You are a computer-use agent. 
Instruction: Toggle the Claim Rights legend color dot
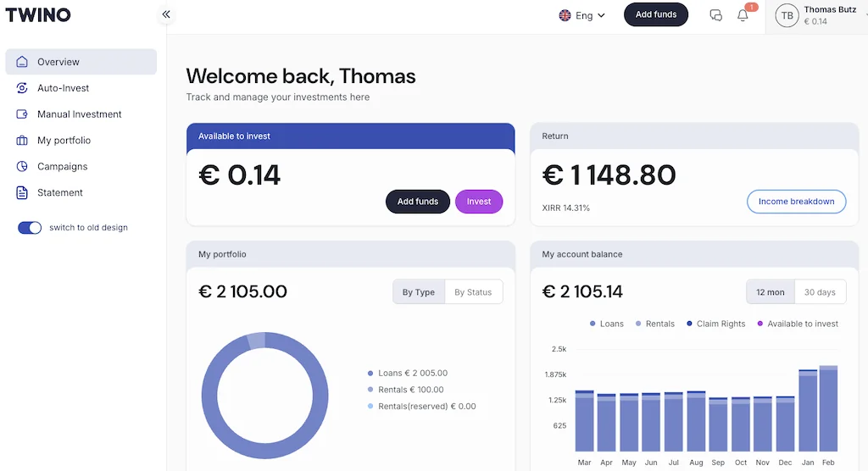tap(689, 324)
